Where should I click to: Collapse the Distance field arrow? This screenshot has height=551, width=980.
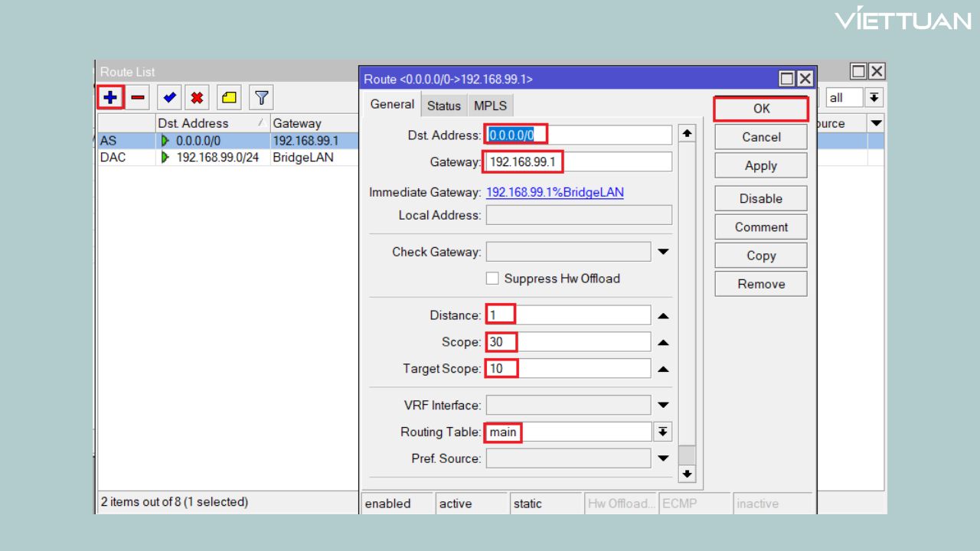pyautogui.click(x=663, y=315)
